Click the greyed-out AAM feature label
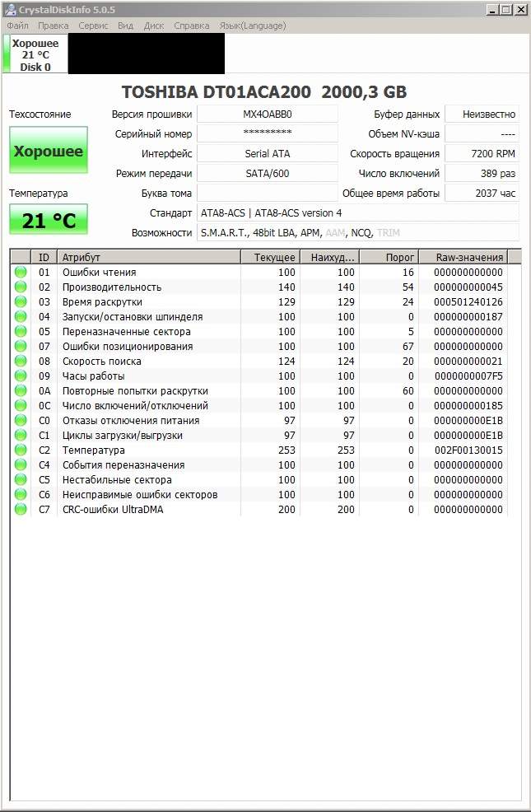The height and width of the screenshot is (812, 531). point(335,232)
